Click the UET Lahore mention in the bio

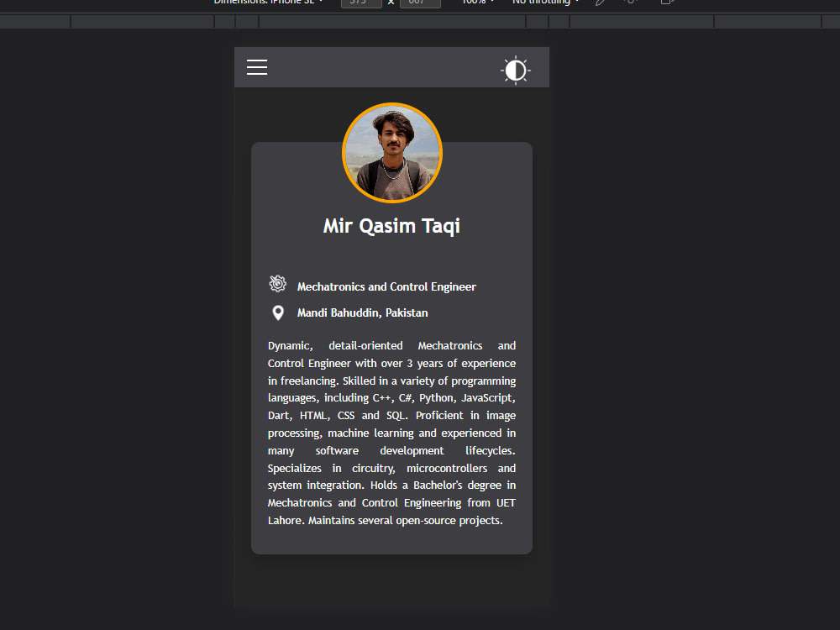507,502
